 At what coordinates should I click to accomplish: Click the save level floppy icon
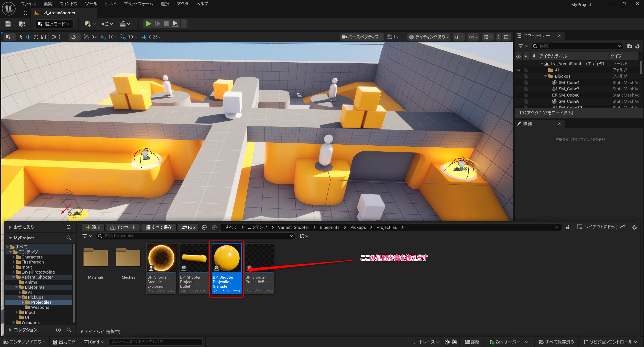pos(8,24)
